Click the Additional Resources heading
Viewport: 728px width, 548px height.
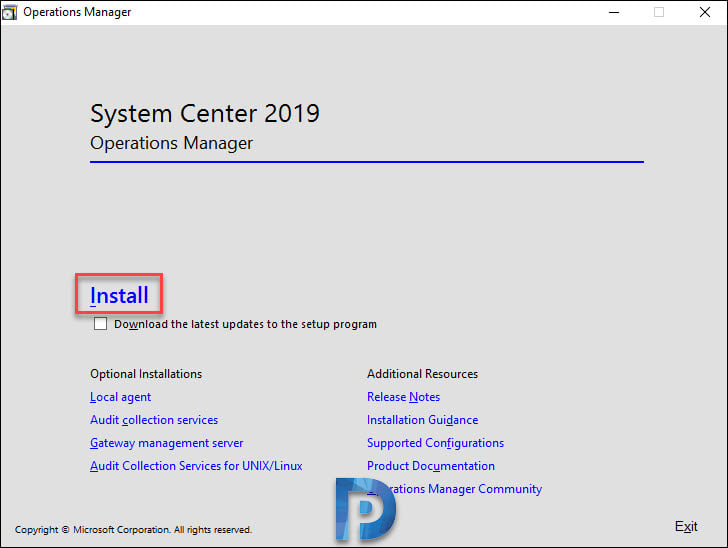point(422,374)
